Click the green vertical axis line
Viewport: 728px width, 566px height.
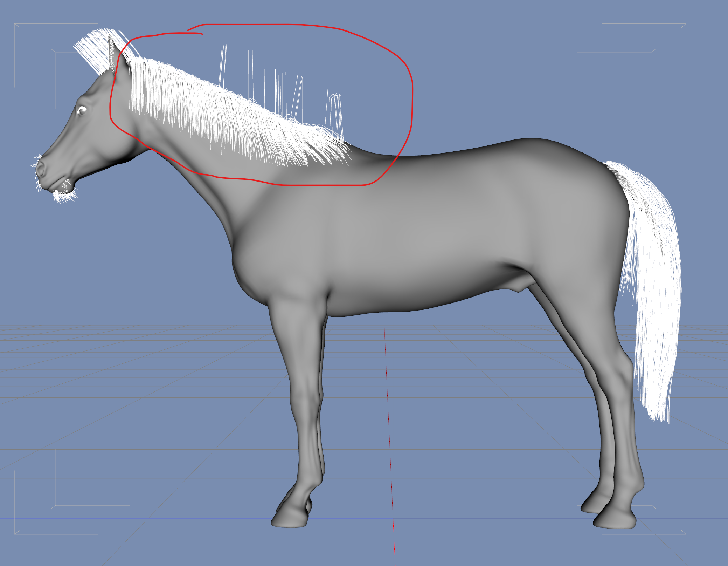393,403
